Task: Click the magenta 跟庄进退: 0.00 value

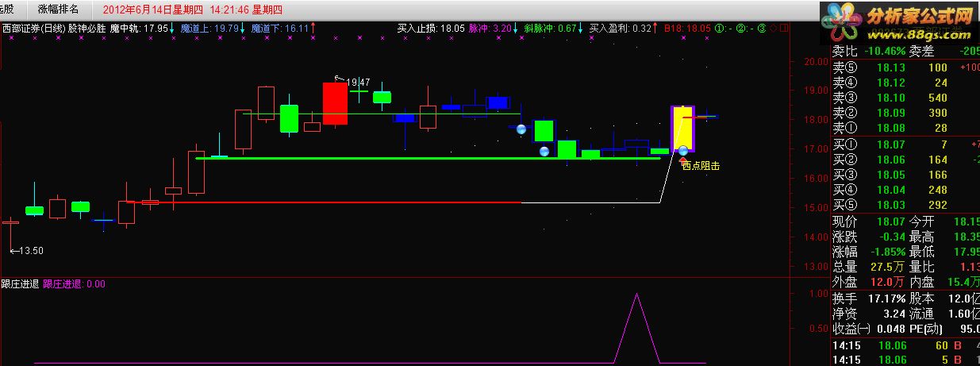Action: pyautogui.click(x=74, y=283)
